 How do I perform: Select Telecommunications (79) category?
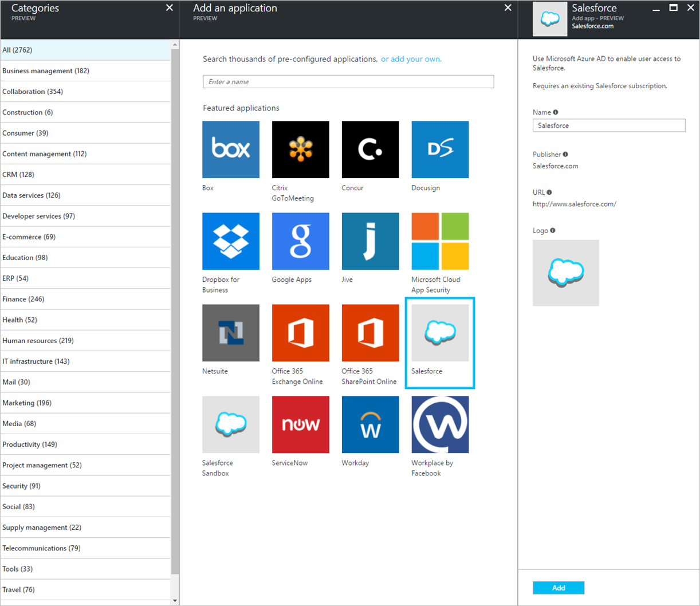[85, 548]
